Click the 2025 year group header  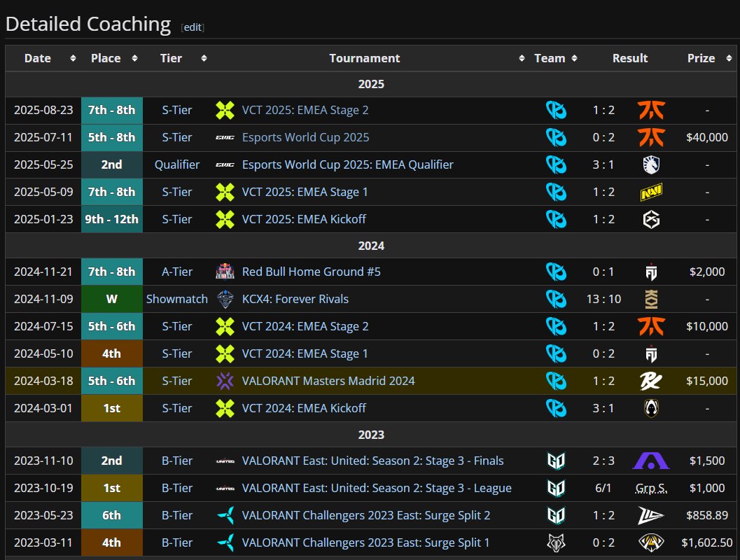coord(371,84)
